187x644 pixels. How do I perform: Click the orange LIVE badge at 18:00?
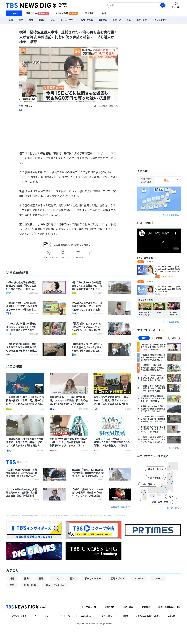(x=158, y=276)
